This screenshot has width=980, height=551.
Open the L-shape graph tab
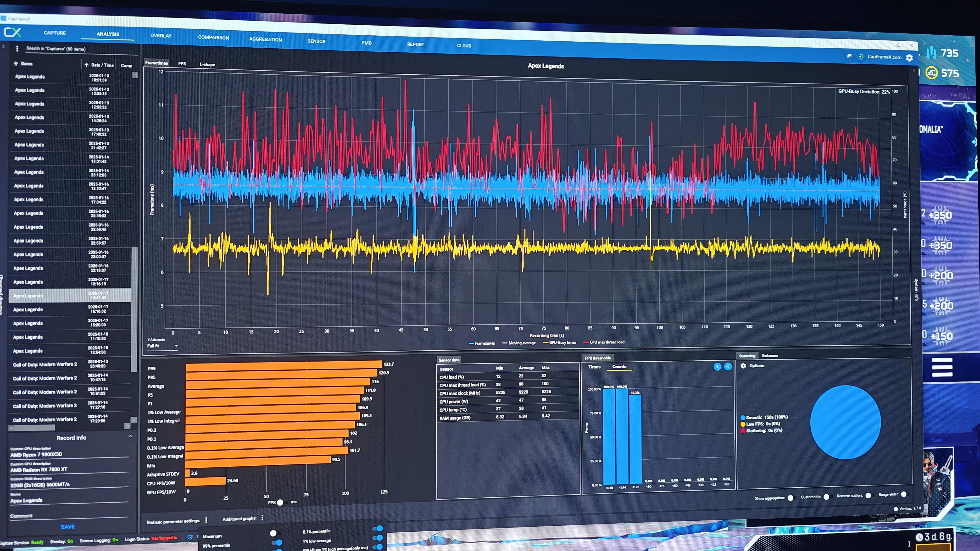click(x=207, y=64)
